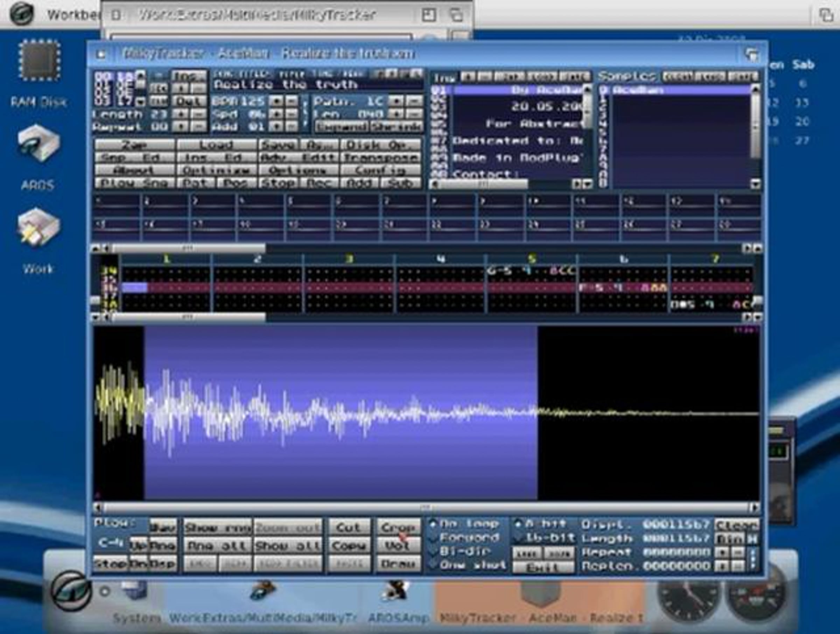Click the Shrink pattern button
Screen dimensions: 840x634
click(x=396, y=127)
